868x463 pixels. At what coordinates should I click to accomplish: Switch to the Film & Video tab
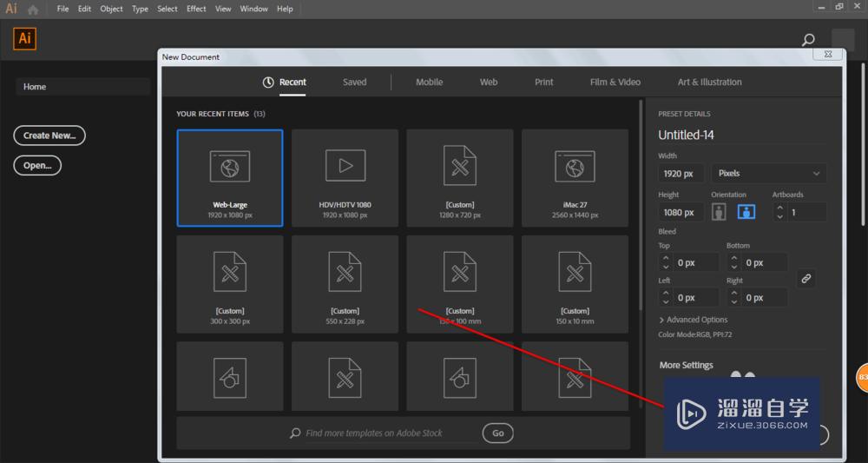pos(615,82)
